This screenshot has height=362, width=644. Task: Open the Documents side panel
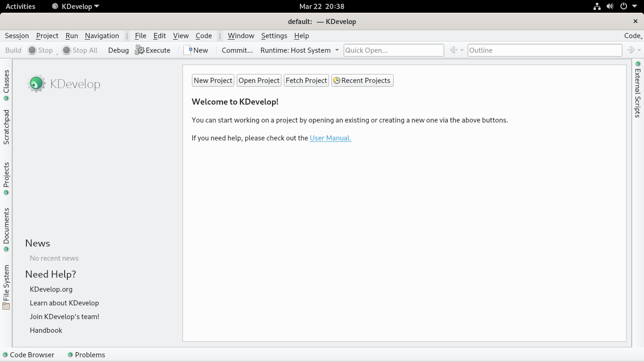(6, 230)
